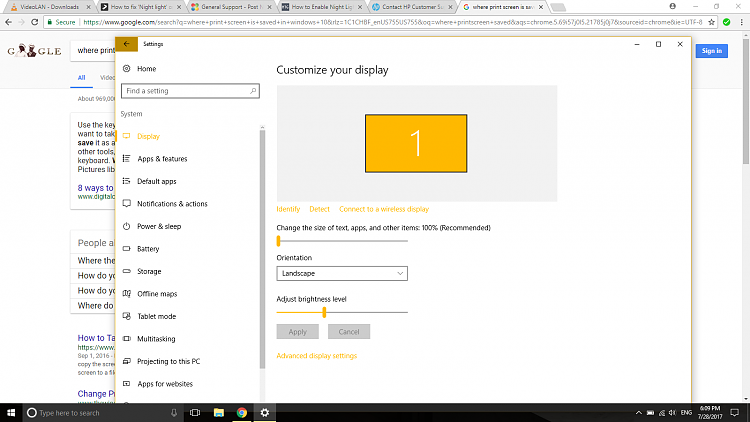Click the Offline maps icon
This screenshot has height=422, width=750.
(x=126, y=293)
